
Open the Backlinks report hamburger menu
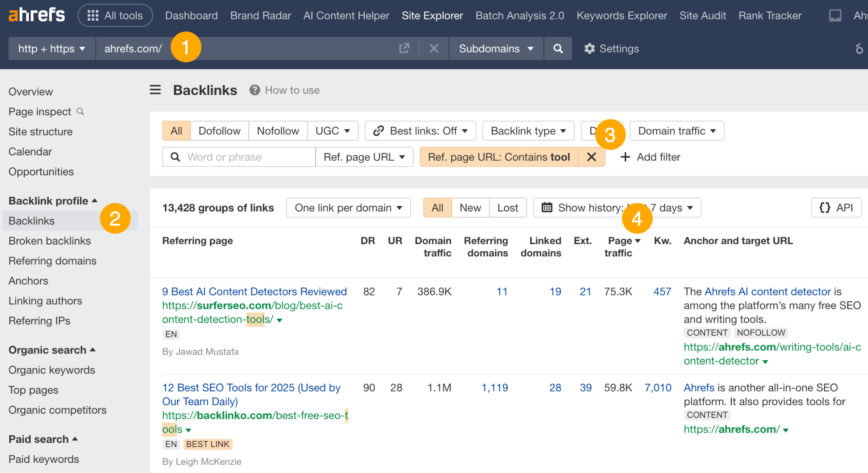(155, 90)
